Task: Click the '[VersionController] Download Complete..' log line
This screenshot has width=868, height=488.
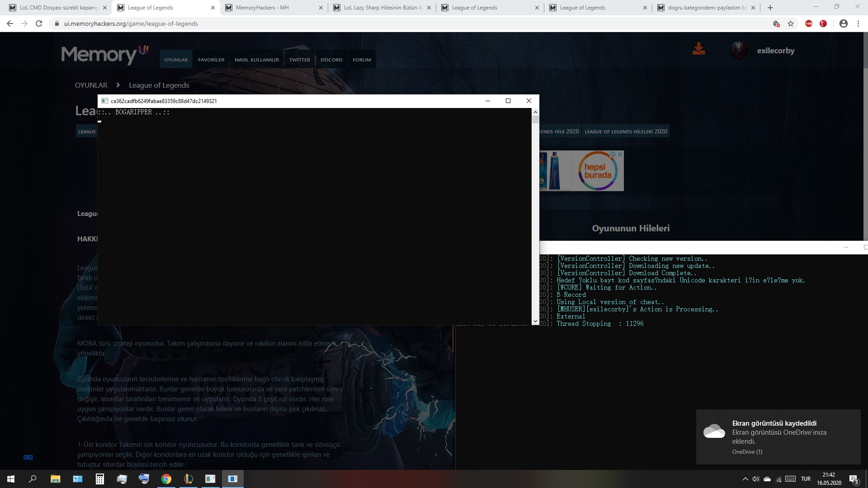Action: tap(627, 273)
